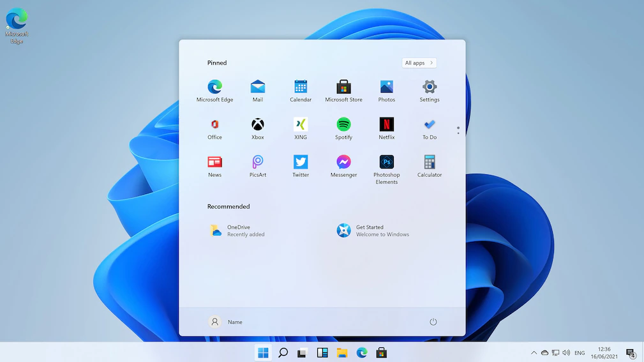This screenshot has width=644, height=362.
Task: Open network status in the system tray
Action: tap(555, 352)
